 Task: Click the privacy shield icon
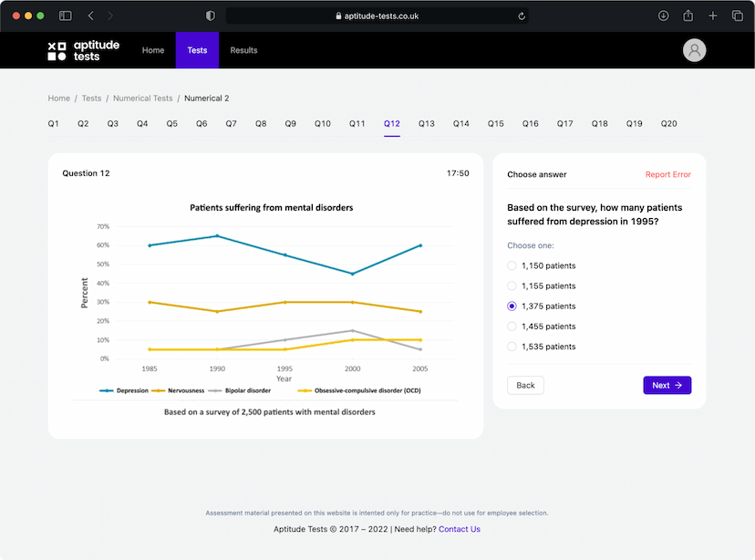click(x=211, y=16)
